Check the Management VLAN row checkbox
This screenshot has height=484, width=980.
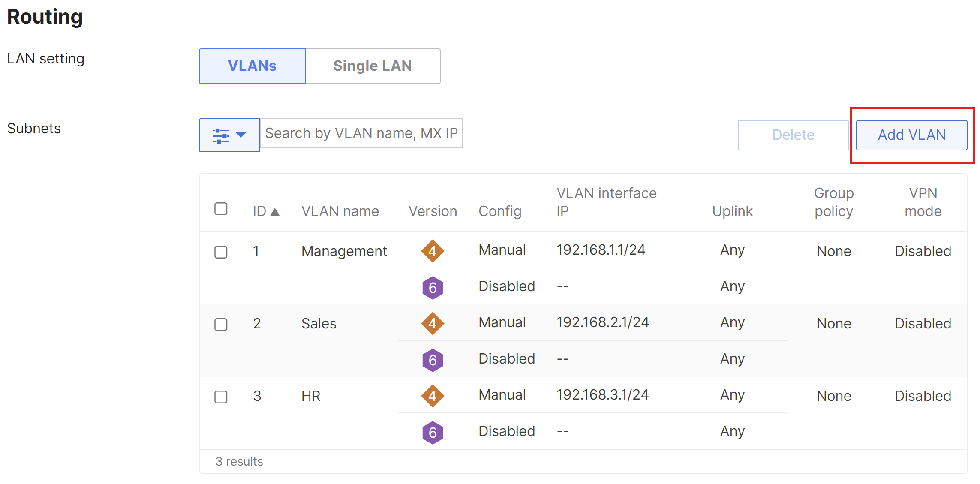pyautogui.click(x=221, y=252)
